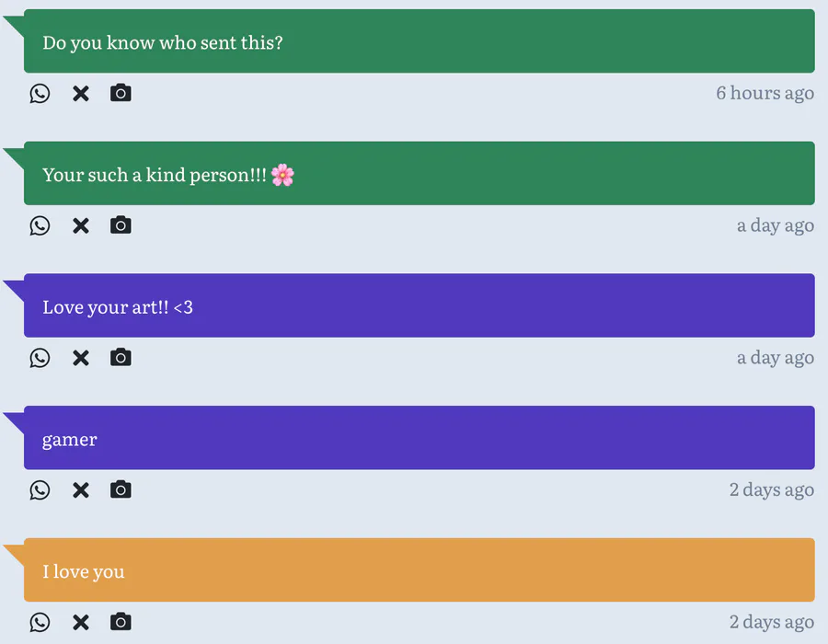Select the purple "gamer" message bubble
Image resolution: width=828 pixels, height=644 pixels.
point(420,438)
